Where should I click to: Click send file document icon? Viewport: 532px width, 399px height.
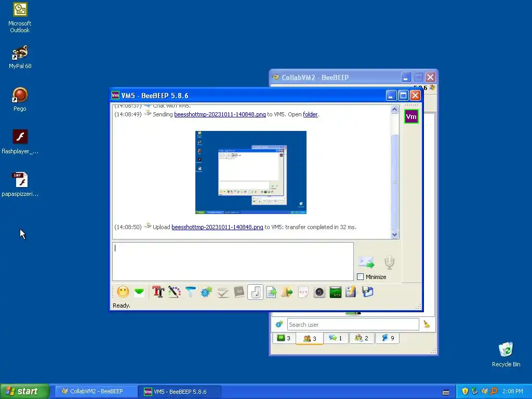click(x=271, y=292)
